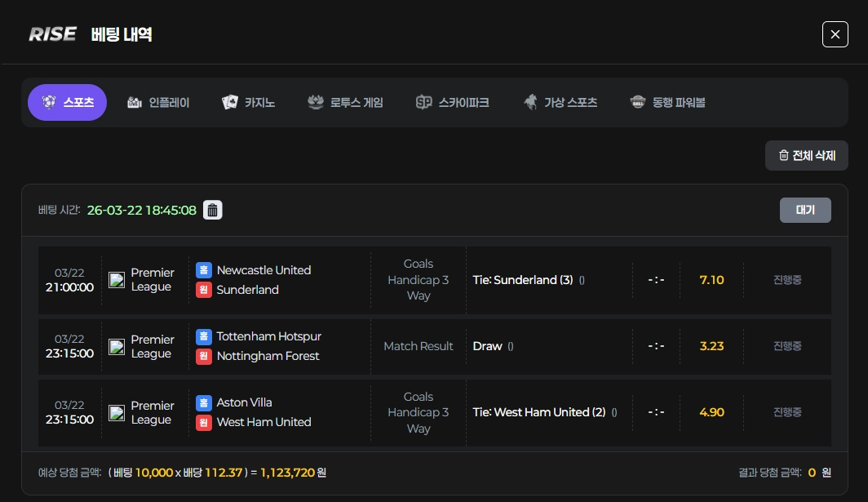Click the trash icon beside betting time
The width and height of the screenshot is (868, 502).
coord(213,210)
